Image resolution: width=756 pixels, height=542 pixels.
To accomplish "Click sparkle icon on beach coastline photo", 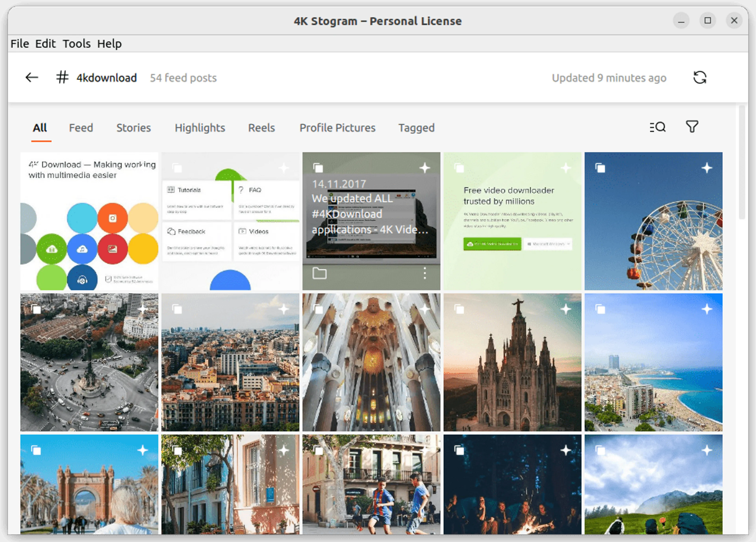I will [707, 309].
